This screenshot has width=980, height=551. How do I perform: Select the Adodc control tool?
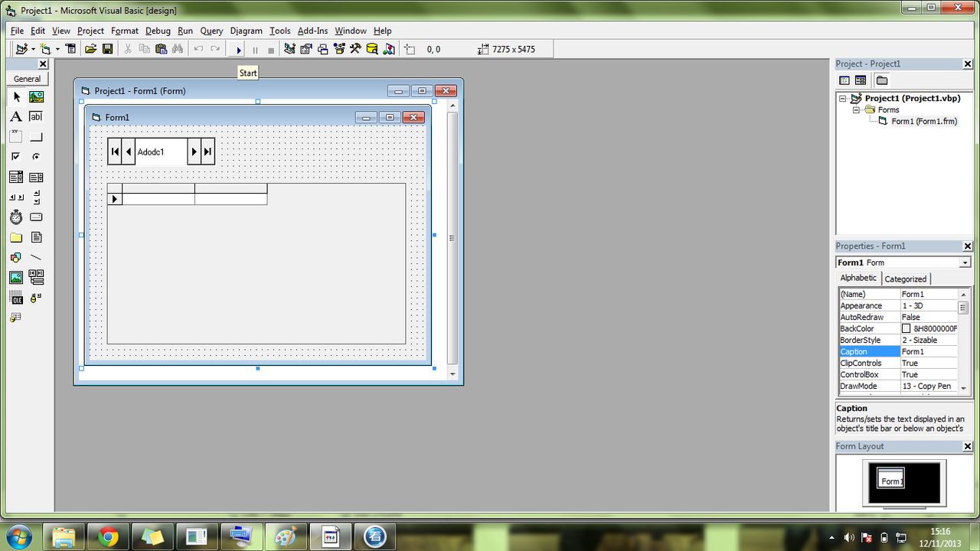coord(36,297)
